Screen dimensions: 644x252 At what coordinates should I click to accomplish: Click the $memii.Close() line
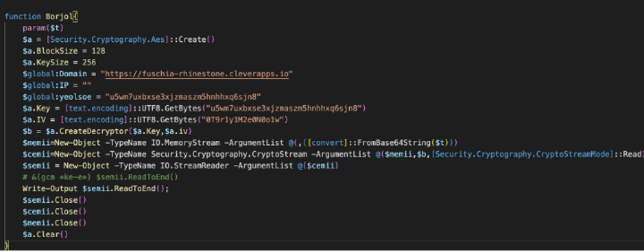tap(55, 223)
